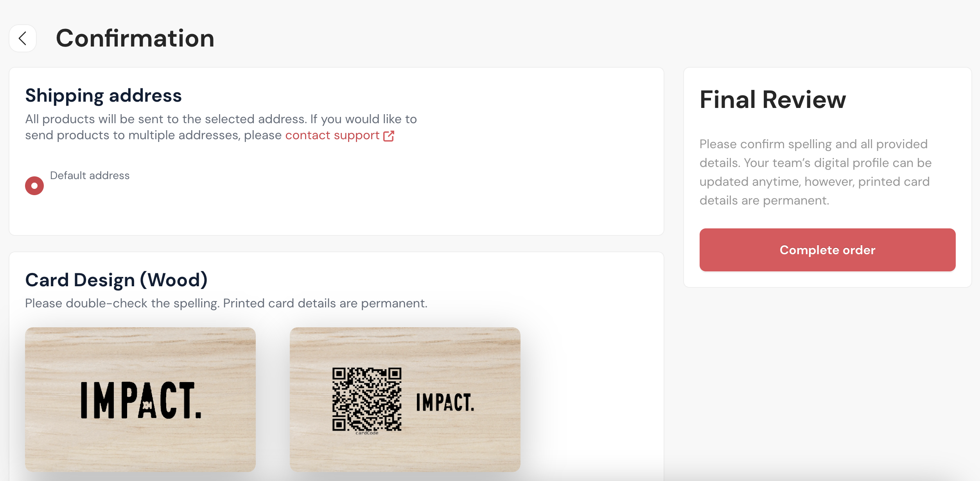Screen dimensions: 980x481
Task: Click the Final Review heading
Action: point(773,99)
